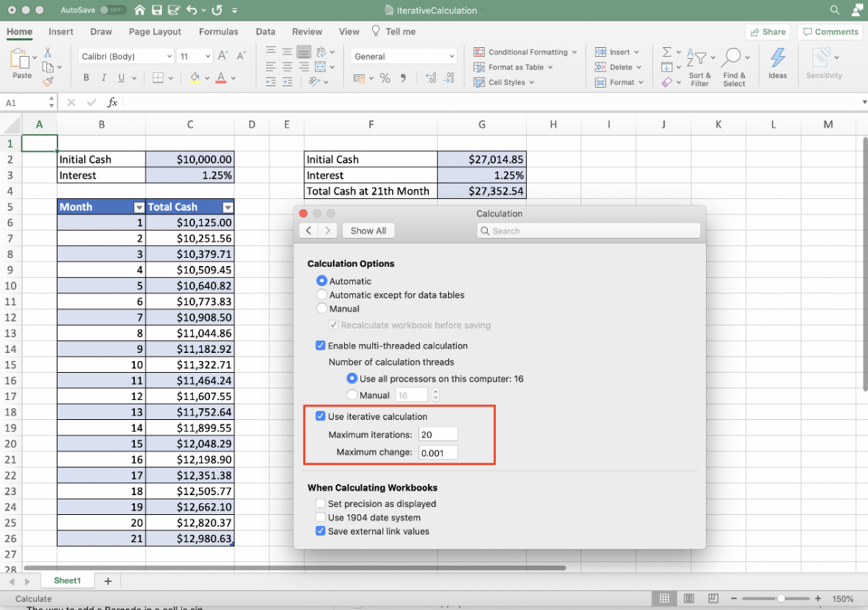868x610 pixels.
Task: Toggle bold formatting
Action: [86, 77]
